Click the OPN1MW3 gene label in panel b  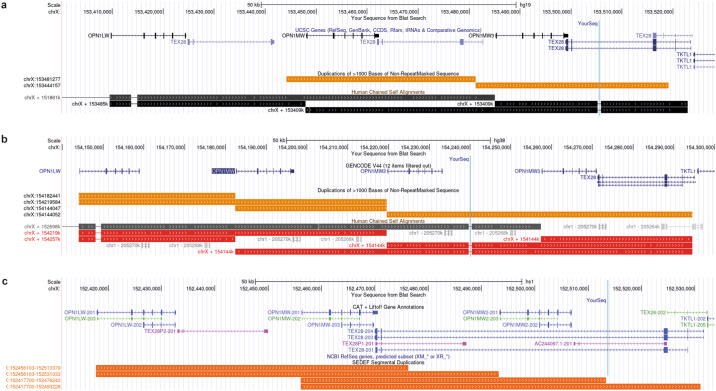[527, 171]
